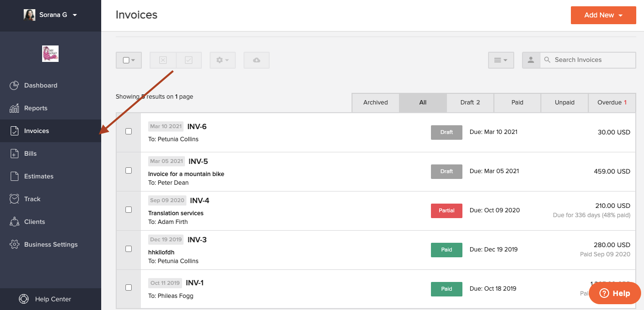This screenshot has width=644, height=310.
Task: Open the Help Center lifebuoy icon
Action: [23, 299]
